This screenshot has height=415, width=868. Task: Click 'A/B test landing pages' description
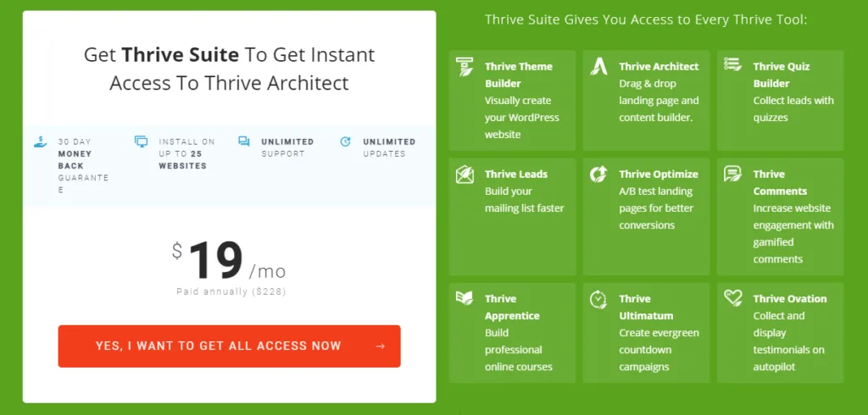coord(656,208)
